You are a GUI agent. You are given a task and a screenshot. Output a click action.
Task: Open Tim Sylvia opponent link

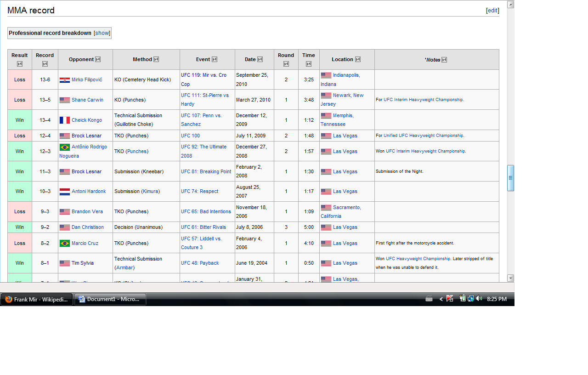point(83,263)
